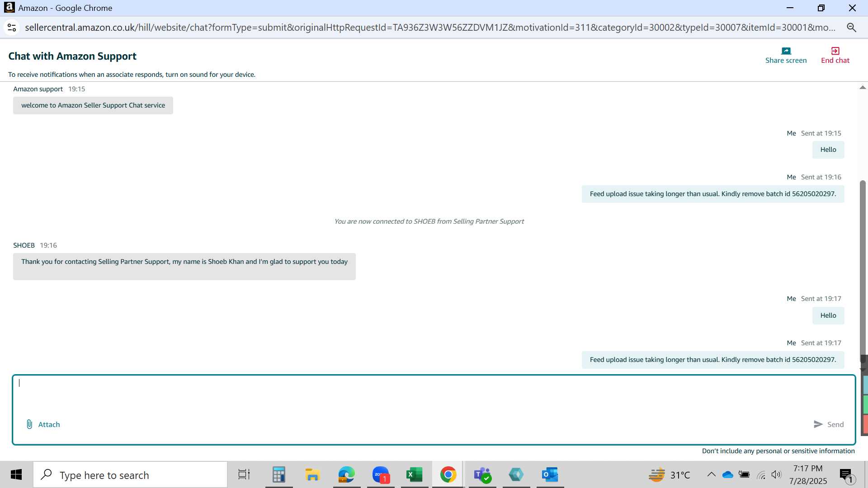View site information icon in address bar
The image size is (868, 488).
click(x=12, y=28)
